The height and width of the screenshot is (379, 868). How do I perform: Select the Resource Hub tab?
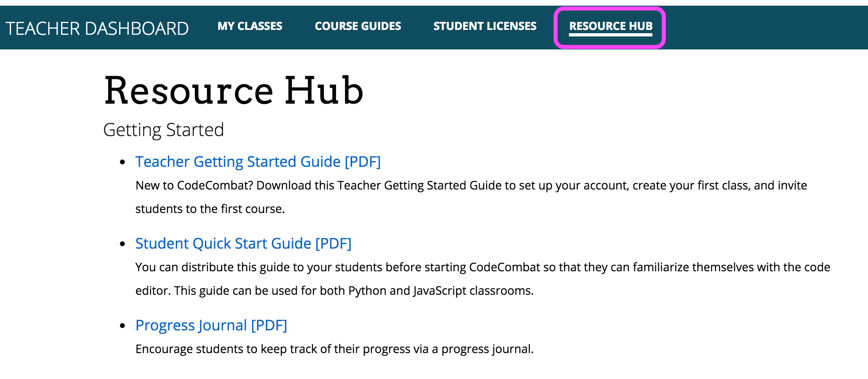(611, 26)
